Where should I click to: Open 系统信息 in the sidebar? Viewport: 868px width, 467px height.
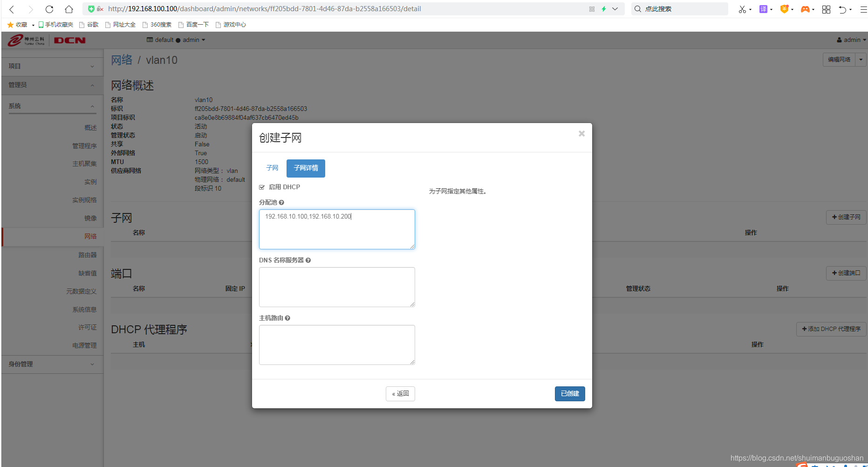coord(84,309)
